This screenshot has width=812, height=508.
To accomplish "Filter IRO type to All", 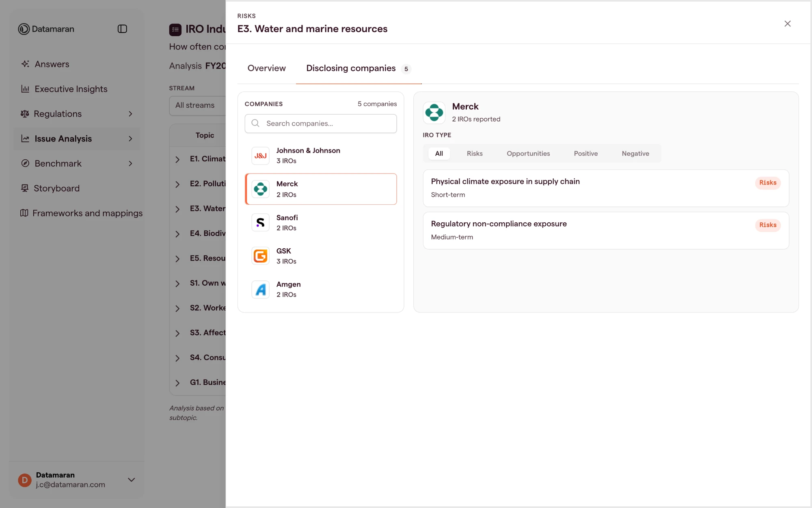I will coord(439,154).
